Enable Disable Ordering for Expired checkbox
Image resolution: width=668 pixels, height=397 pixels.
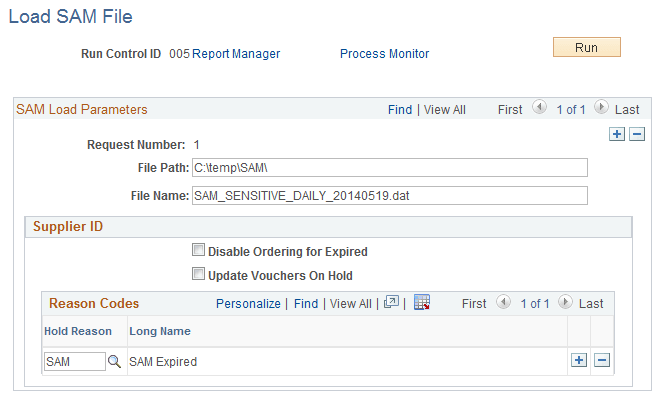pos(198,250)
